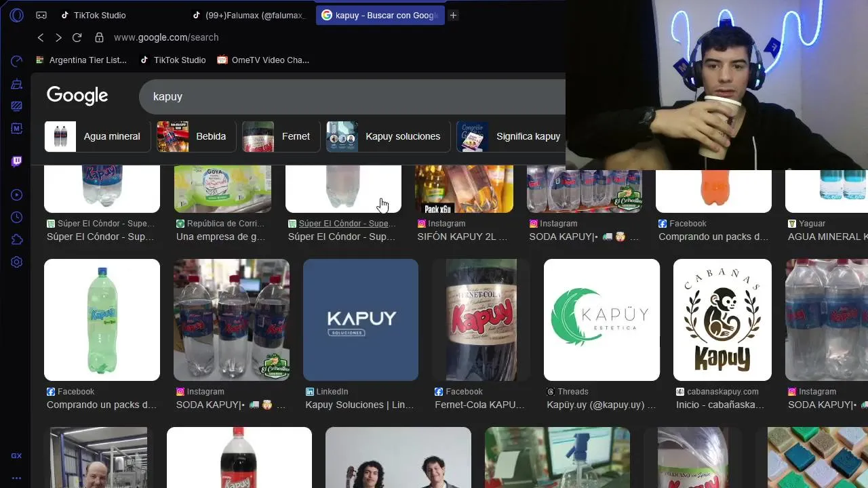The image size is (868, 488).
Task: Open Argentina Tier List bookmark
Action: [81, 60]
